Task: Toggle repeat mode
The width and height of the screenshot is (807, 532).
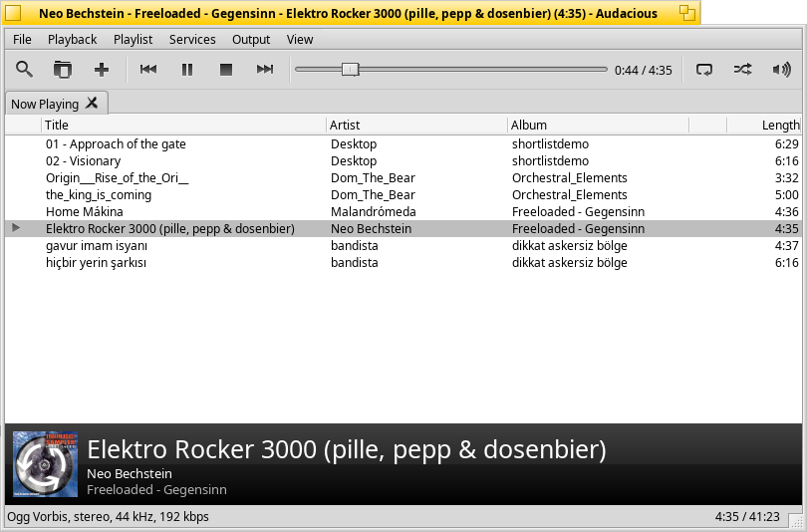Action: coord(704,69)
